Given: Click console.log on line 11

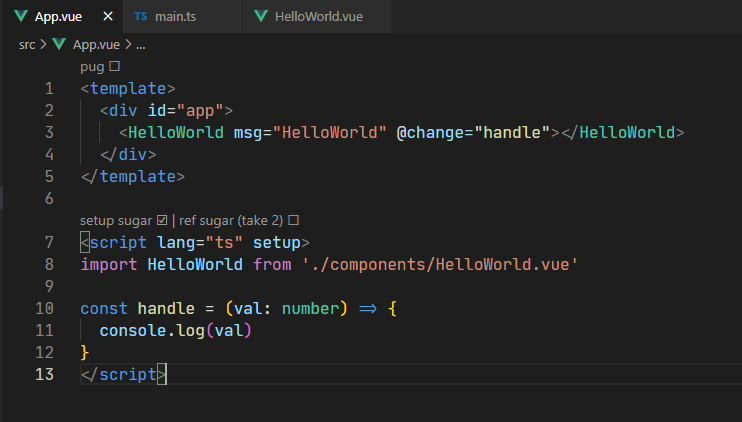Looking at the screenshot, I should coord(152,331).
